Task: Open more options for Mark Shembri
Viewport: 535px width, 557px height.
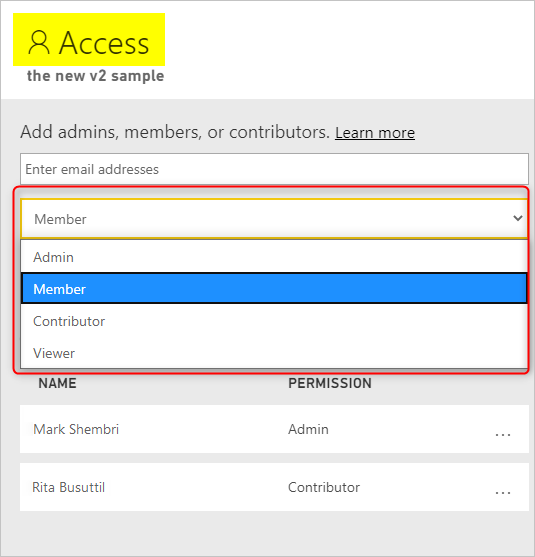Action: pos(503,434)
